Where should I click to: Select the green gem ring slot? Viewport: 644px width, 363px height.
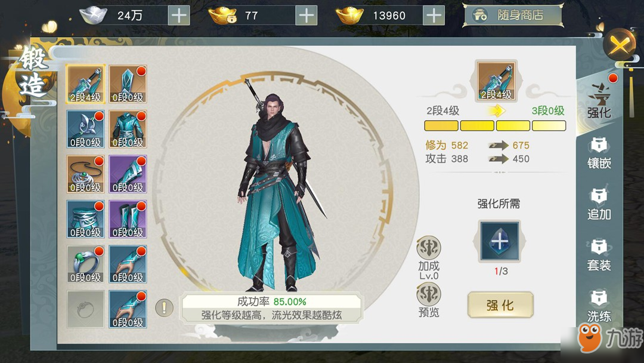[85, 264]
